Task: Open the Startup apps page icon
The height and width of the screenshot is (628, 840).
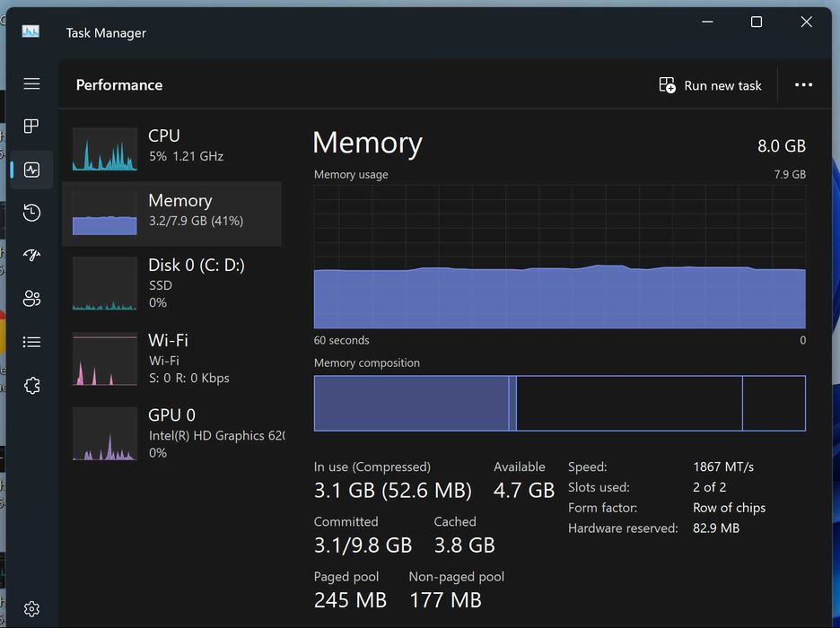Action: (x=31, y=255)
